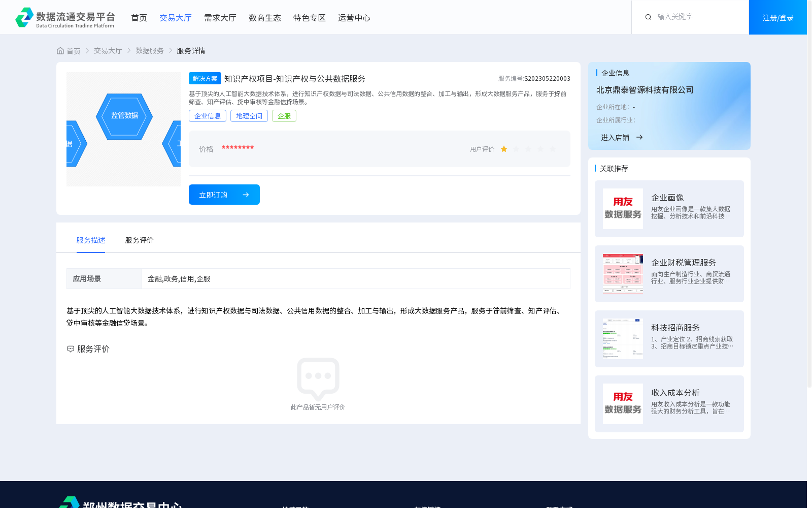Open the 收入成本分析 thumbnail
Viewport: 812px width, 508px height.
623,404
